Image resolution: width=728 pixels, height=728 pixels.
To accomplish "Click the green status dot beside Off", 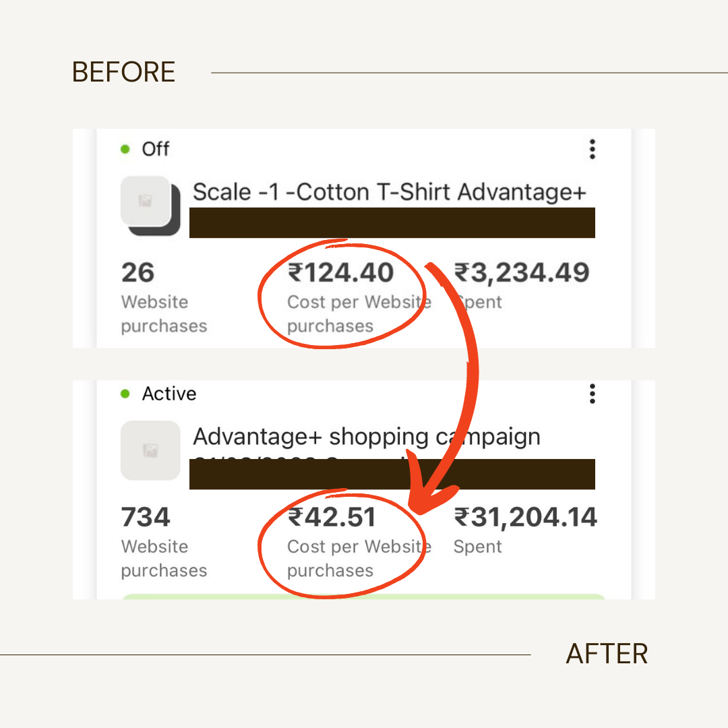I will tap(125, 149).
